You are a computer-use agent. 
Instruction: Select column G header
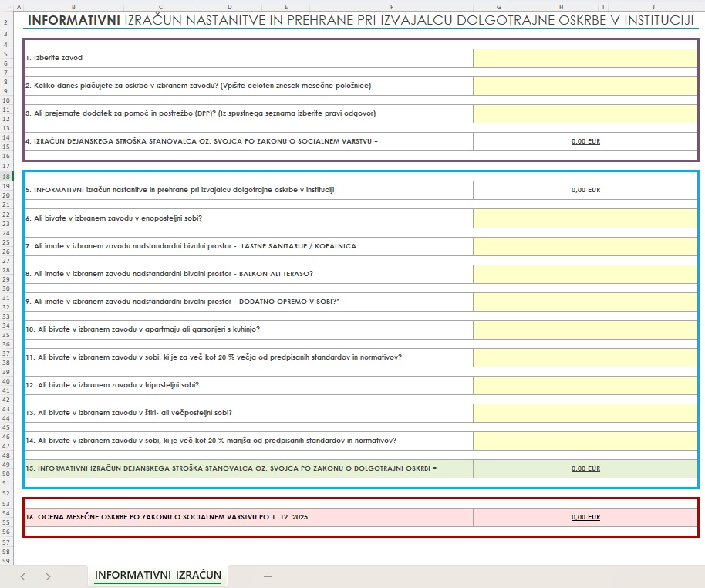coord(499,7)
